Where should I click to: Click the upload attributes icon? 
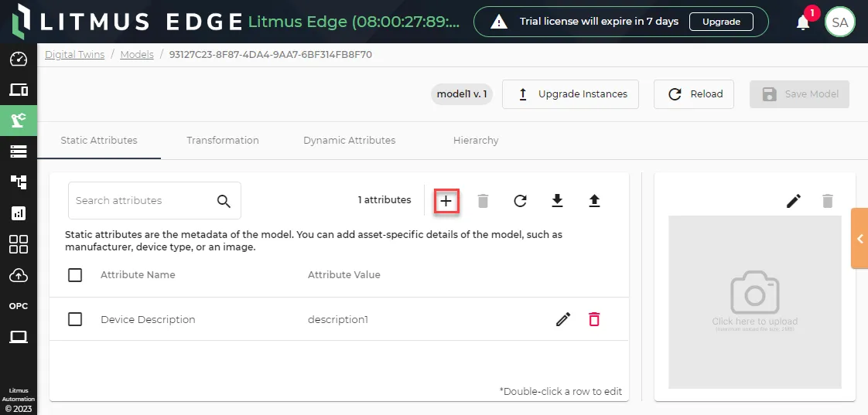[x=594, y=201]
